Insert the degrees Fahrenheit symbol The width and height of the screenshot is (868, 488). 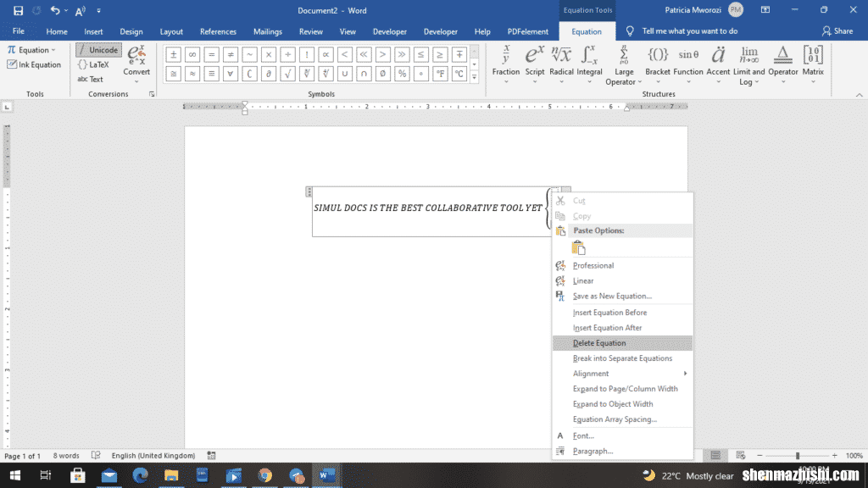point(440,73)
